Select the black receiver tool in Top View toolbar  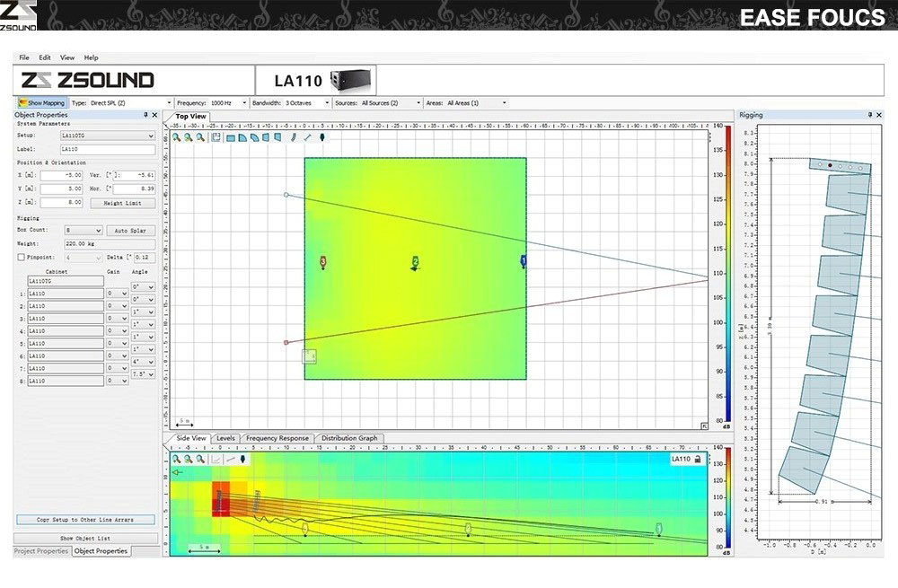point(321,137)
